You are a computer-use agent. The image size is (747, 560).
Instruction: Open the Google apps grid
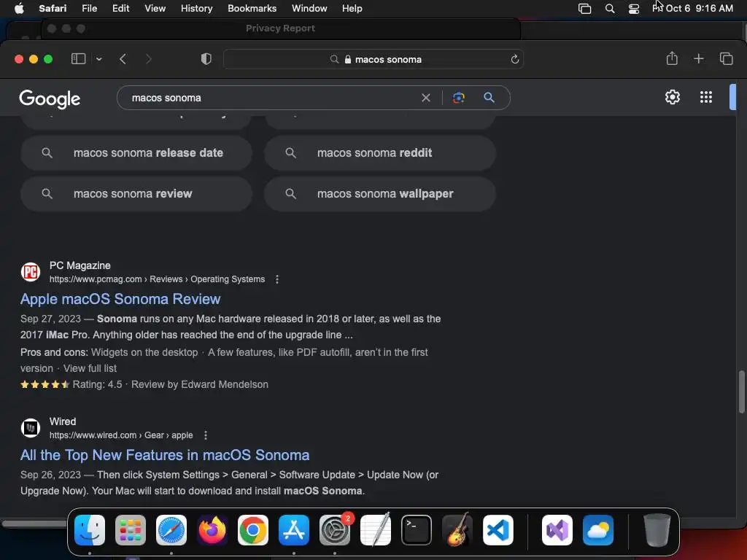click(x=706, y=97)
